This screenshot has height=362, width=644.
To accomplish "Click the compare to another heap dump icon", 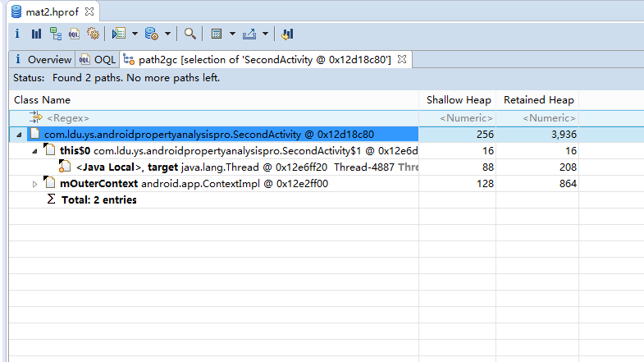I will tap(287, 34).
